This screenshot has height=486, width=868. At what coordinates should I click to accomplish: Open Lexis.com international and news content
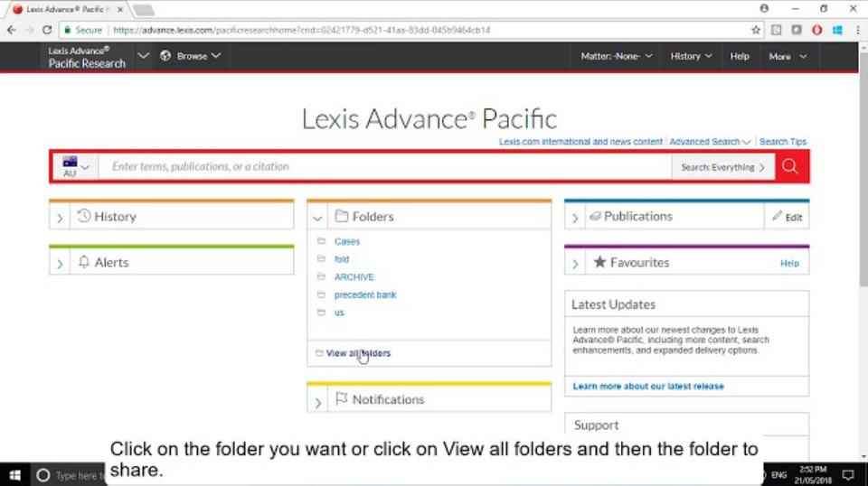point(580,142)
